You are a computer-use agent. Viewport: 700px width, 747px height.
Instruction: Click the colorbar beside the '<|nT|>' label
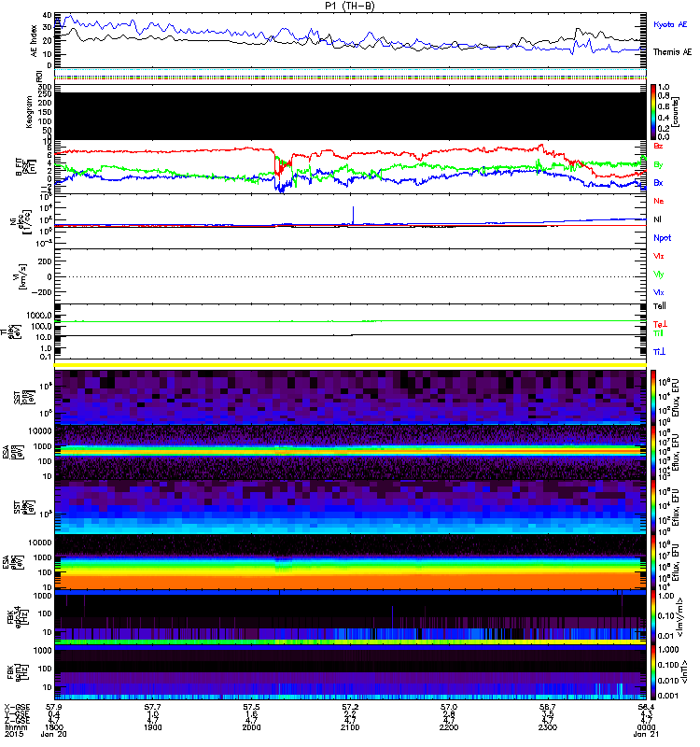[653, 672]
